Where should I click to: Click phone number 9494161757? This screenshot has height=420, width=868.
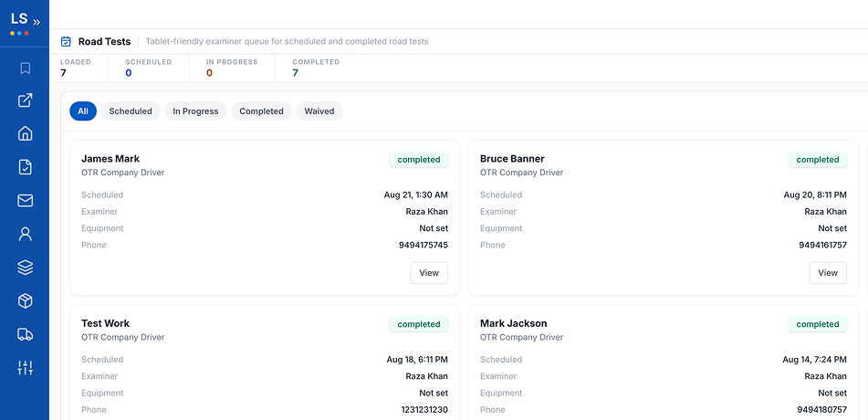822,245
